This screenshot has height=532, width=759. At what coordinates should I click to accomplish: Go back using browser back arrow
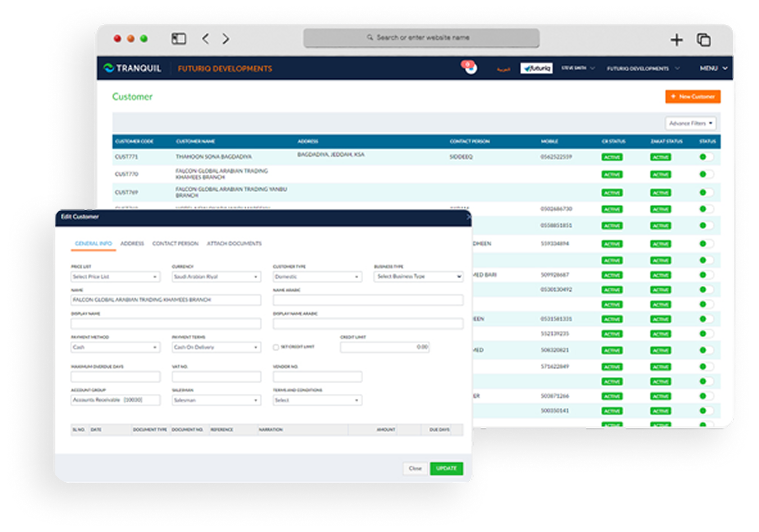205,39
